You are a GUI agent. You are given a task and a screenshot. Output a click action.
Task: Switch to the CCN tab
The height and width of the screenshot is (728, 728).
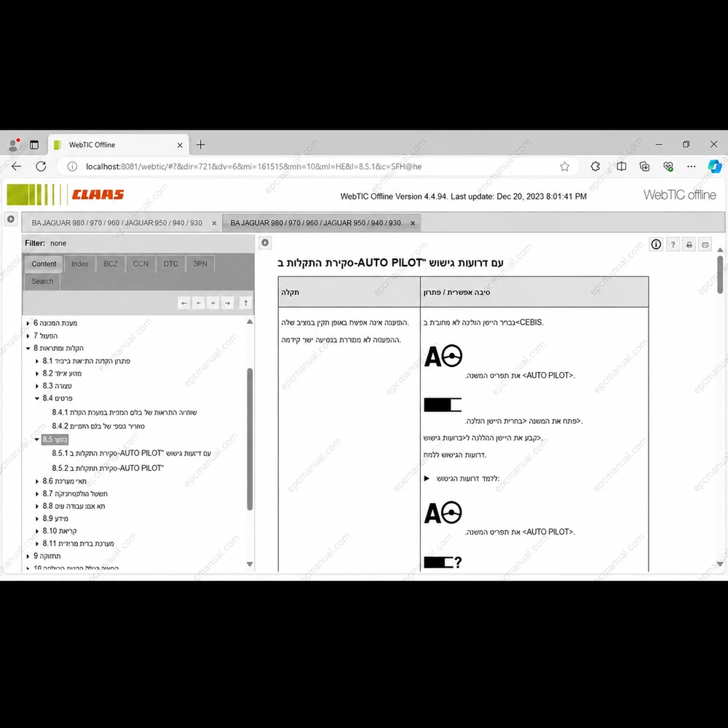(141, 264)
